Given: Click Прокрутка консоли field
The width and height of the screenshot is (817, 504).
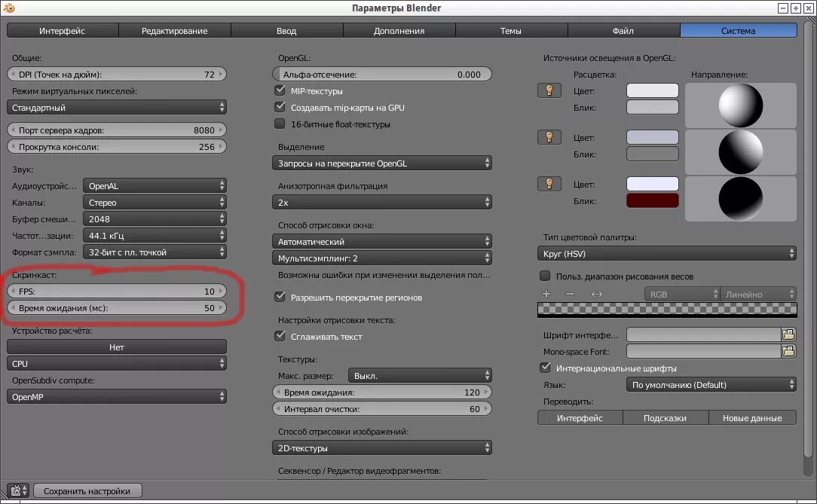Looking at the screenshot, I should 117,146.
